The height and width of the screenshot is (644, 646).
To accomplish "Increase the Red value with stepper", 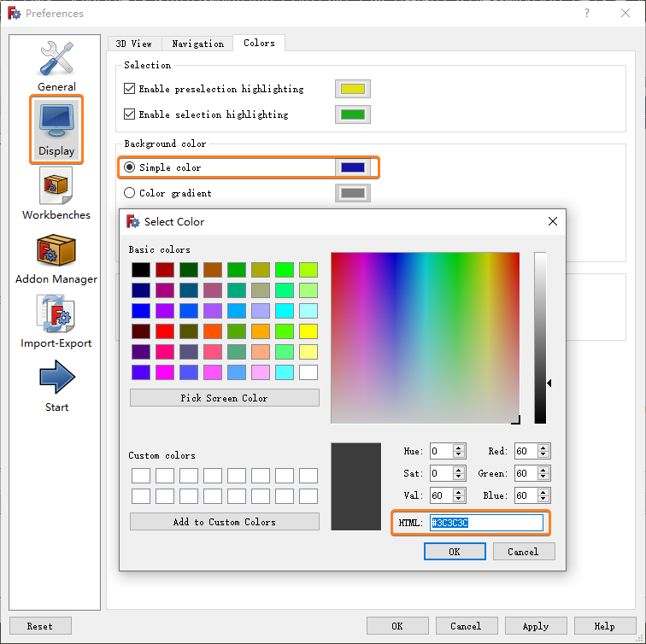I will click(x=544, y=448).
